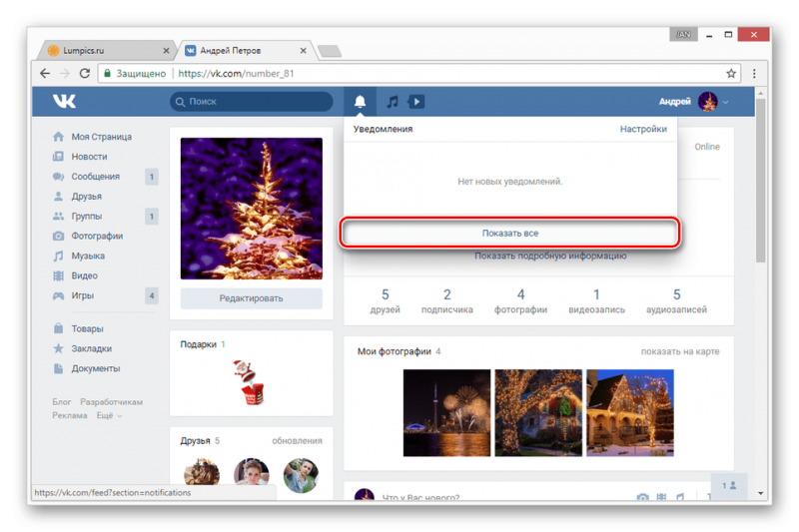Open Новости in the sidebar
Viewport: 799px width, 532px height.
pyautogui.click(x=89, y=157)
